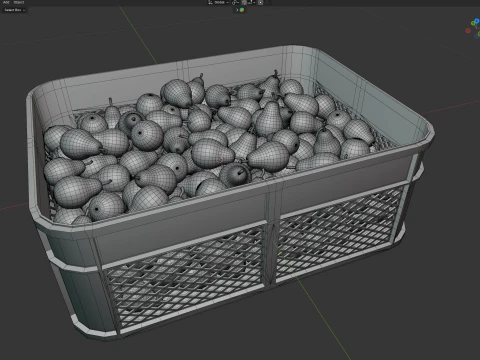
Task: Click the colorful circle icon below header
Action: coord(242,10)
